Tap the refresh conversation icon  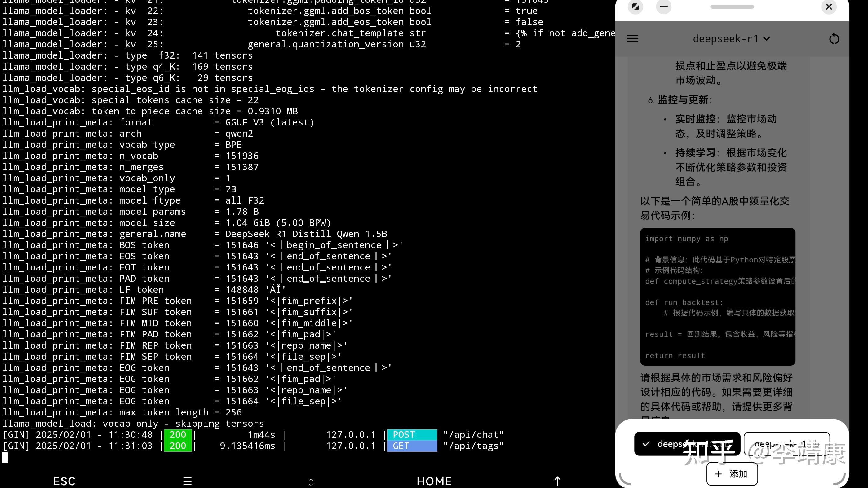click(x=834, y=38)
